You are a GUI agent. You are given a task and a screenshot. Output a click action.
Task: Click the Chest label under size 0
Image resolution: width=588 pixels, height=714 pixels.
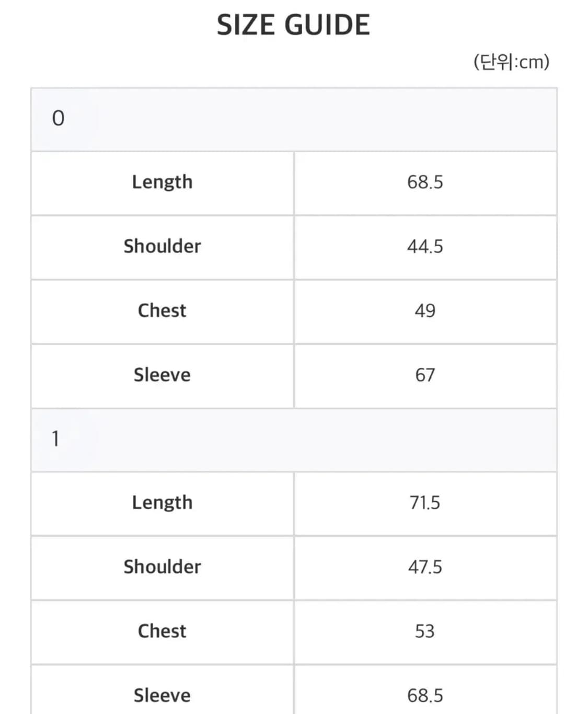(x=162, y=310)
